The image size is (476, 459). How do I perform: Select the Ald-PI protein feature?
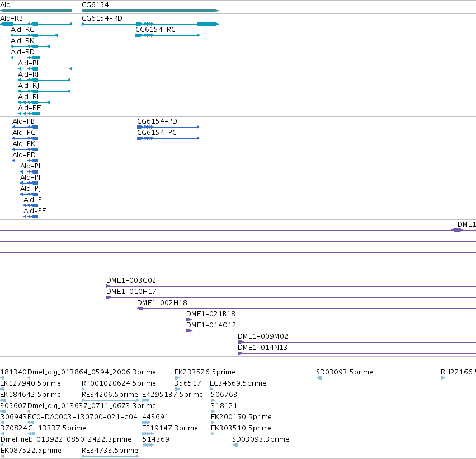[x=31, y=205]
